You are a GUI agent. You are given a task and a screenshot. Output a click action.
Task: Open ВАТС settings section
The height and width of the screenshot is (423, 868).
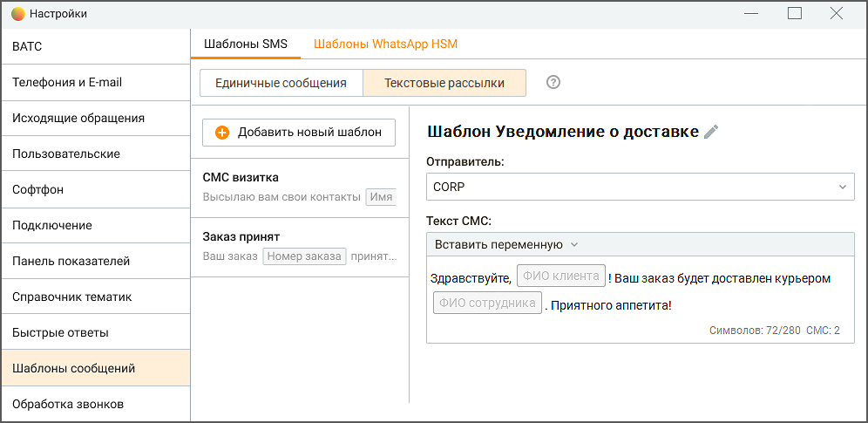tap(95, 46)
